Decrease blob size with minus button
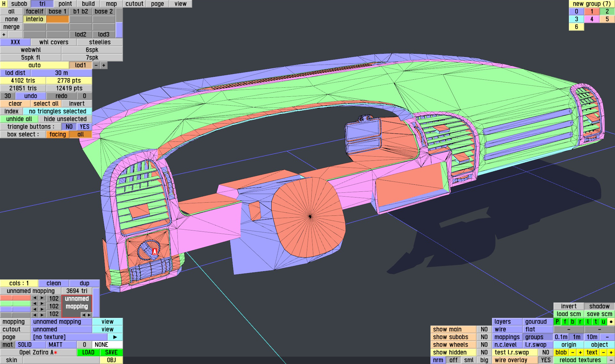The width and height of the screenshot is (615, 364). 572,352
